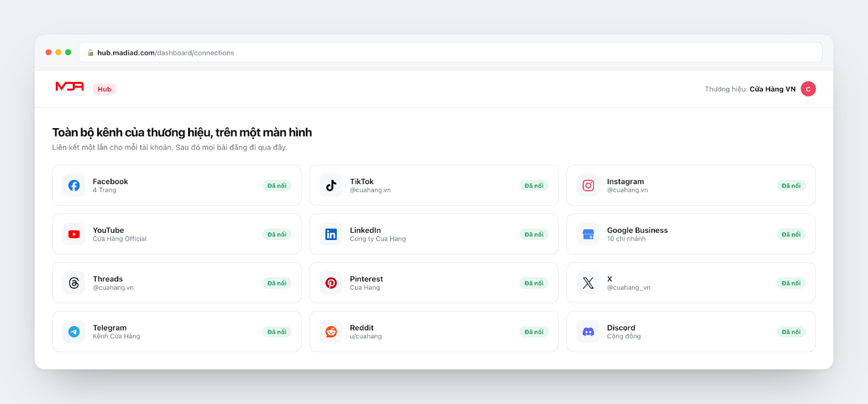
Task: Click the LinkedIn logo icon
Action: point(331,234)
